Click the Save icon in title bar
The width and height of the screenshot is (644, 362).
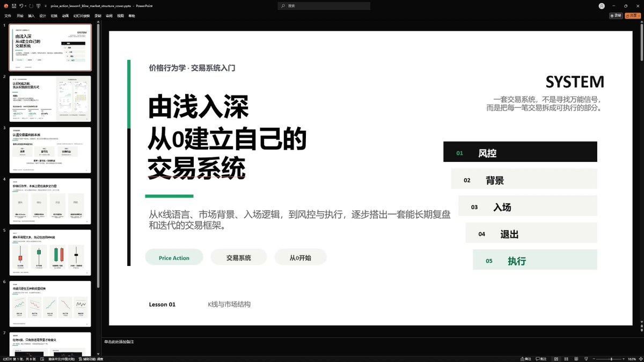(x=14, y=6)
